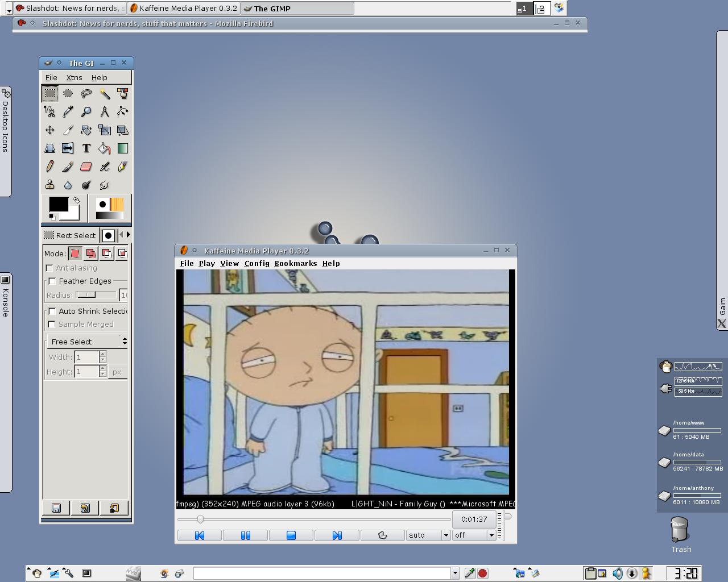Click the Kaffeine playback position slider handle
This screenshot has height=582, width=728.
[200, 519]
